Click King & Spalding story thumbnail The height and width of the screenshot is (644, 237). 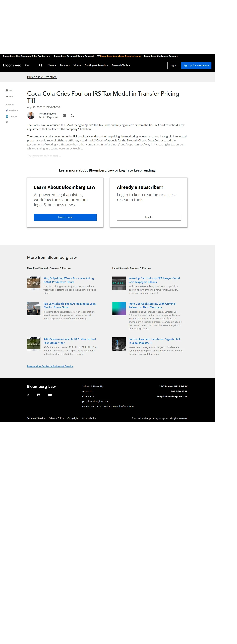click(x=34, y=283)
